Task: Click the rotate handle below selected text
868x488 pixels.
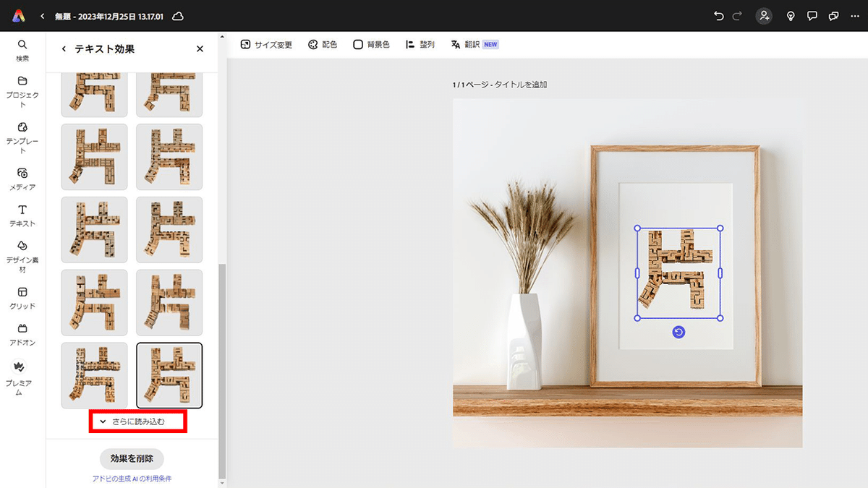Action: [x=678, y=332]
